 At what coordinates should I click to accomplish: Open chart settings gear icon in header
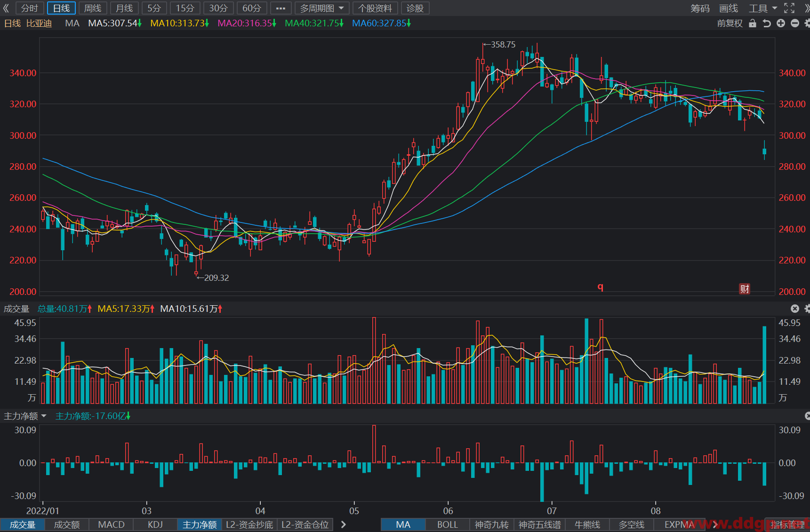pyautogui.click(x=807, y=23)
